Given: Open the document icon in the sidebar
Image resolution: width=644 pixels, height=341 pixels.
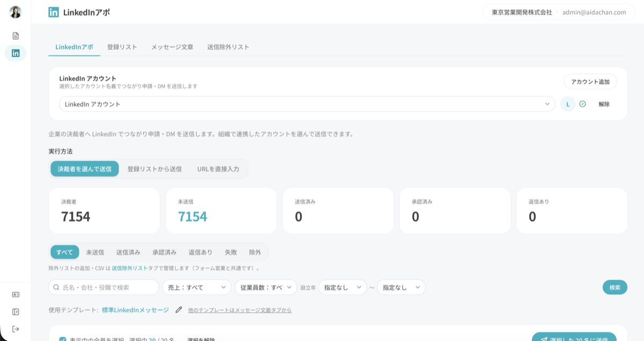Looking at the screenshot, I should (x=16, y=36).
